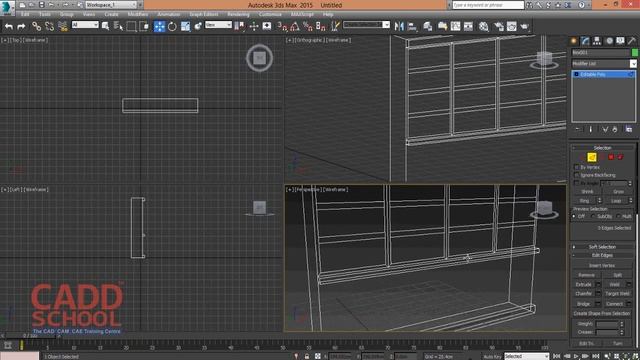
Task: Click the Grow selection button
Action: click(x=618, y=192)
